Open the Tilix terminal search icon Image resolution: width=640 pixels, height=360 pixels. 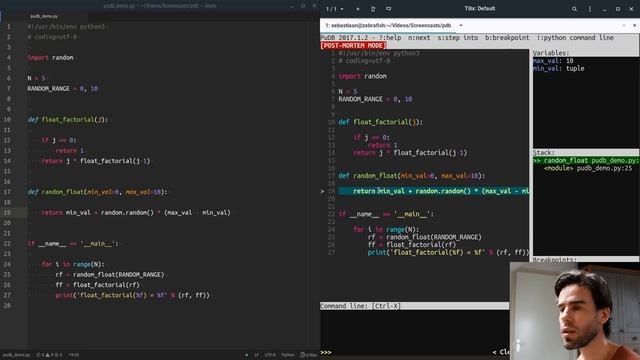pos(574,9)
